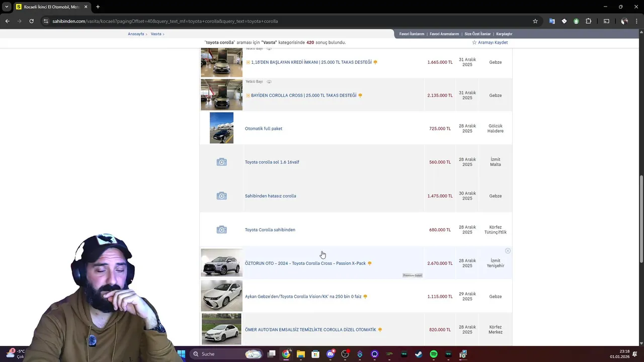The image size is (644, 362).
Task: Open the Windows Start menu
Action: coord(181,354)
